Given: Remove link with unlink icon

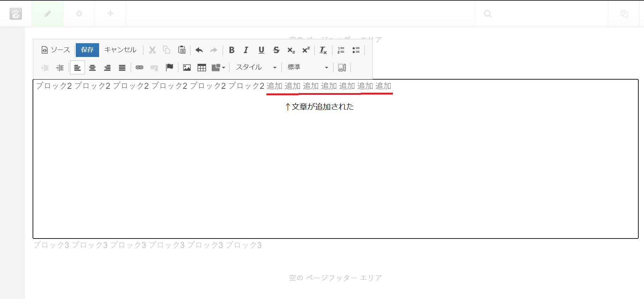Looking at the screenshot, I should pos(154,68).
